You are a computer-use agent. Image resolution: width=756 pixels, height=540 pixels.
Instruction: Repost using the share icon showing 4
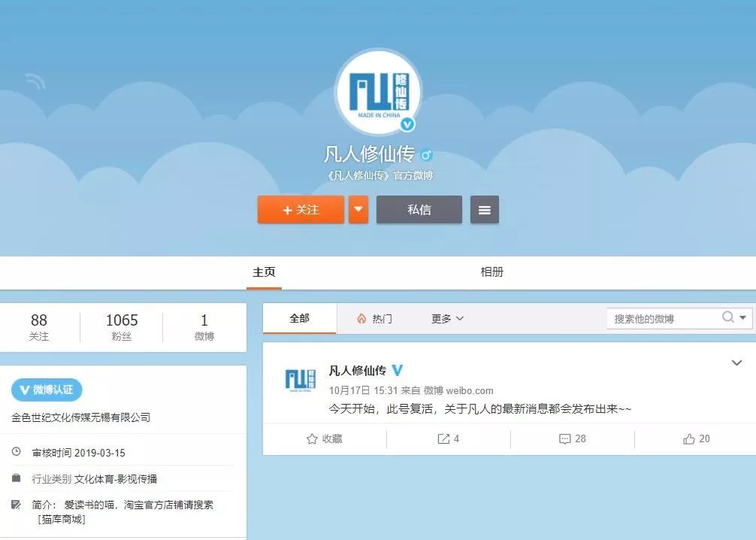448,438
